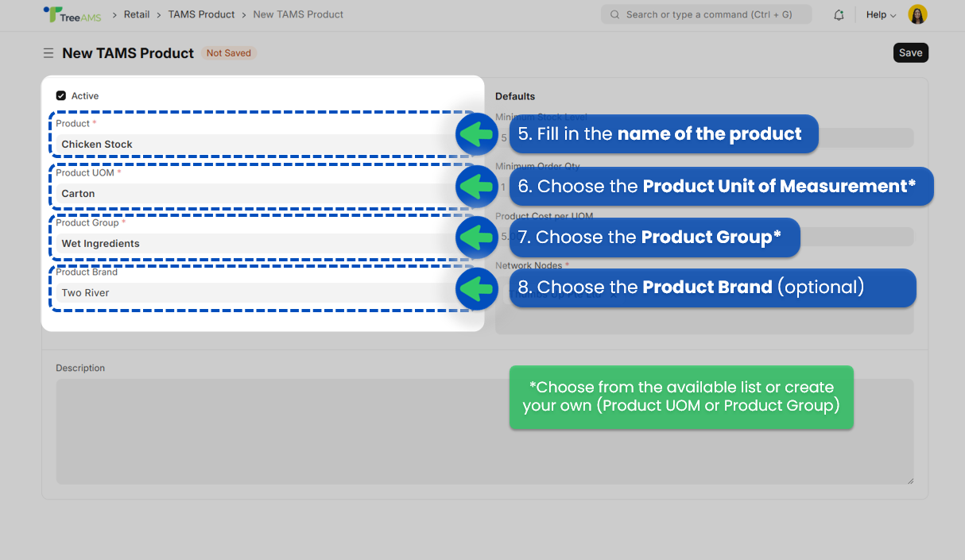Go to TAMS Product breadcrumb
This screenshot has width=965, height=560.
pos(201,14)
